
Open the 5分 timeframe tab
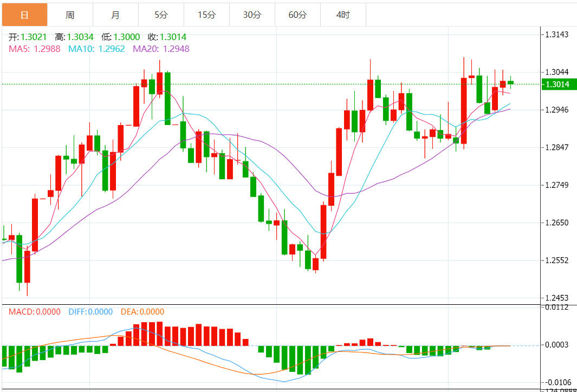(x=161, y=15)
